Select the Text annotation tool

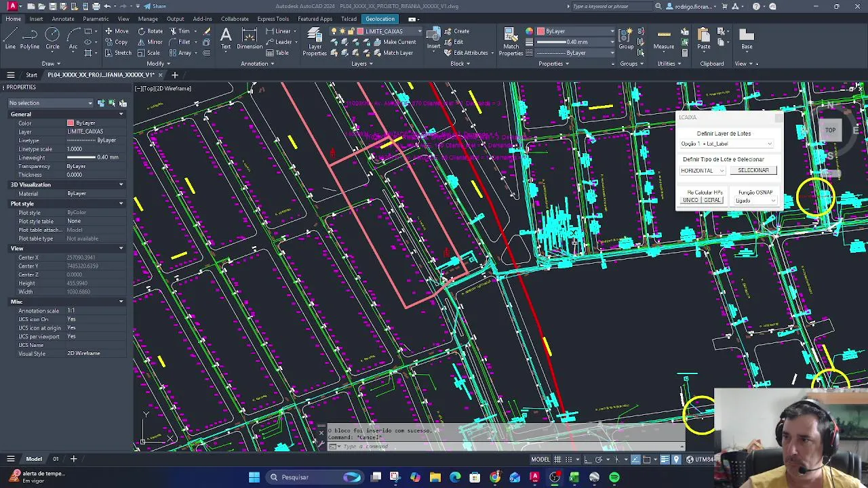coord(226,39)
